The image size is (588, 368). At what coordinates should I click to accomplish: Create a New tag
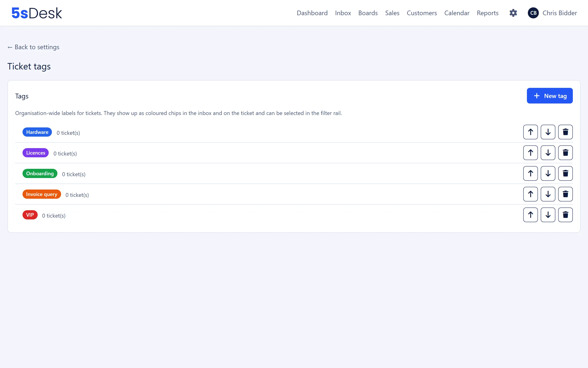(x=550, y=96)
